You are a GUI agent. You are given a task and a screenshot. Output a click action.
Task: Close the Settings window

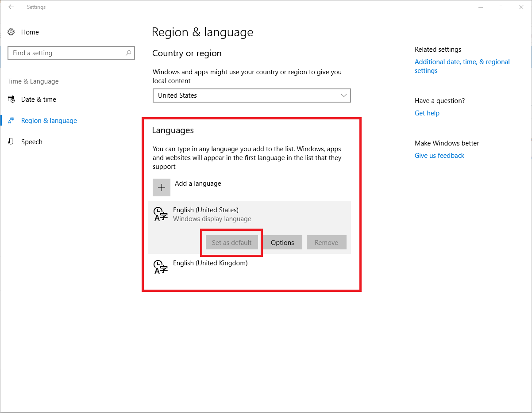click(x=521, y=7)
